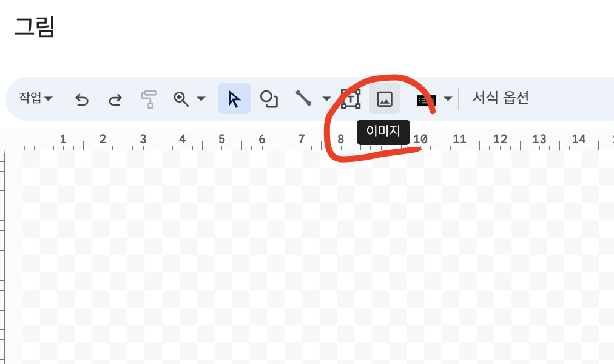Open 서식 옵션 format options
This screenshot has width=614, height=364.
point(501,98)
